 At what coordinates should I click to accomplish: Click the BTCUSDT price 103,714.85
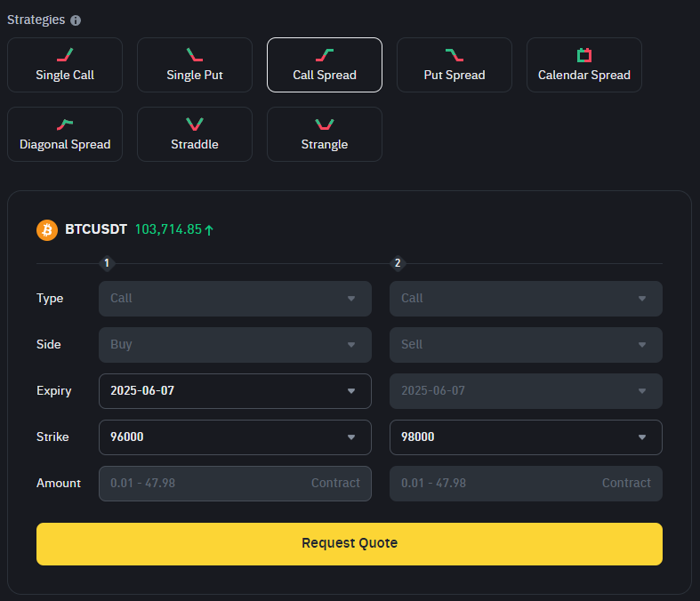pos(168,229)
